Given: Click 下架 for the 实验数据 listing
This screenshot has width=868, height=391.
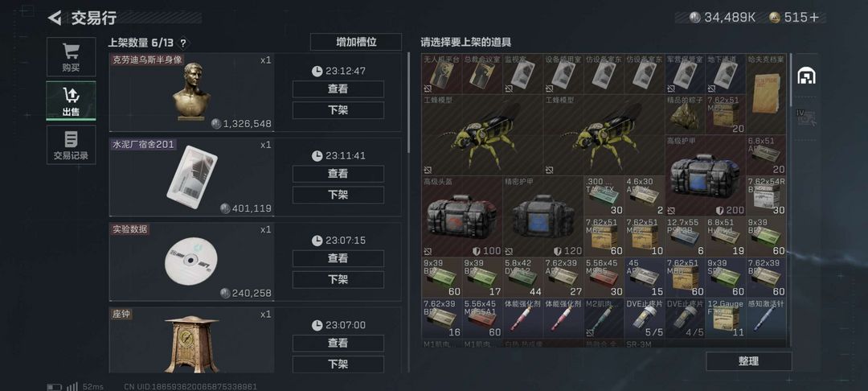Looking at the screenshot, I should (338, 280).
